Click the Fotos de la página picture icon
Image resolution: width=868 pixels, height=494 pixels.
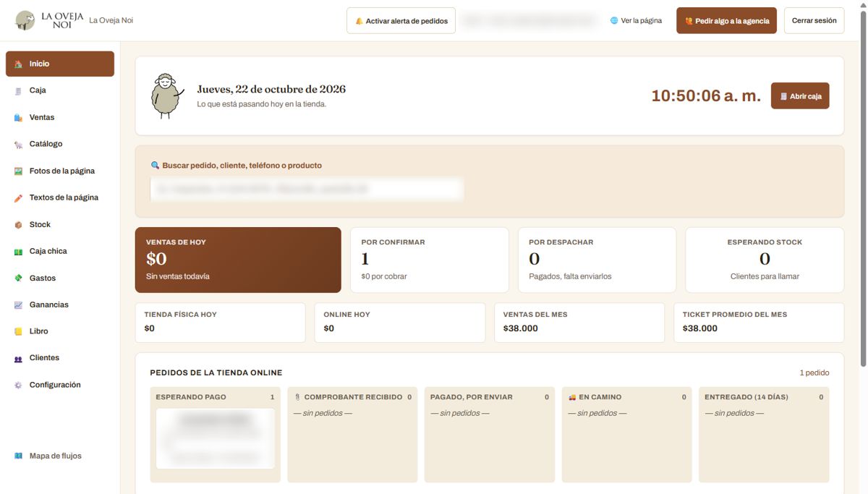pos(18,171)
